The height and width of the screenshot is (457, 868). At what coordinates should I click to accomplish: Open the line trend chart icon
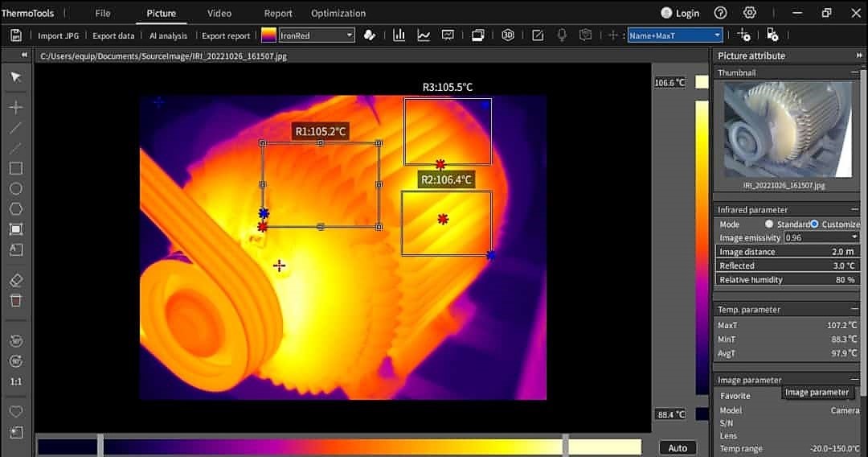(424, 35)
